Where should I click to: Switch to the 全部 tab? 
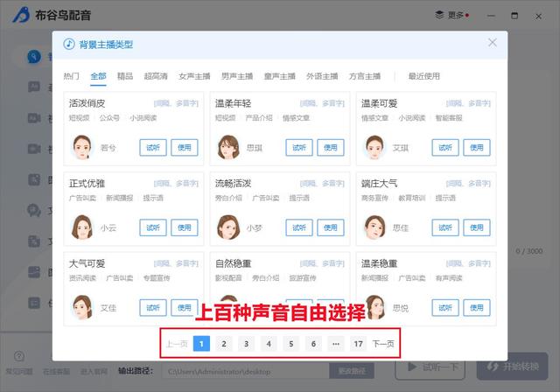point(98,76)
